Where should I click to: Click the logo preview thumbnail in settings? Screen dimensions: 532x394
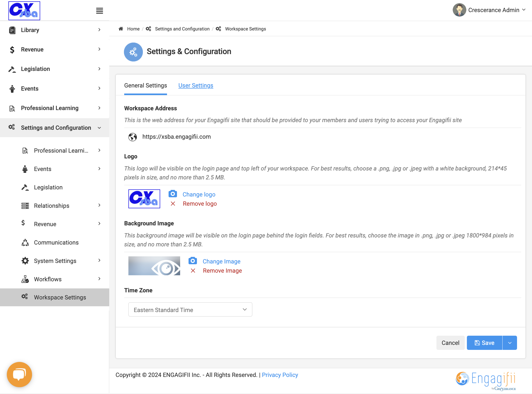pyautogui.click(x=144, y=199)
